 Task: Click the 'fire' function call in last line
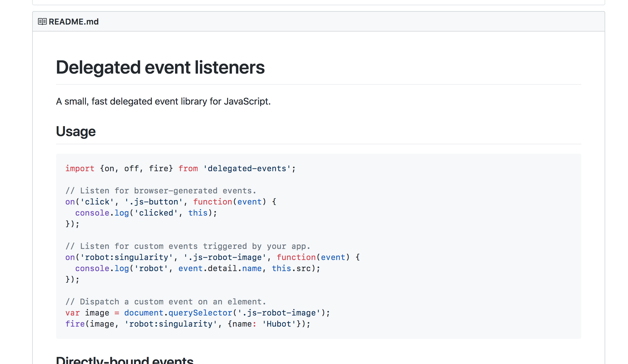(x=75, y=324)
